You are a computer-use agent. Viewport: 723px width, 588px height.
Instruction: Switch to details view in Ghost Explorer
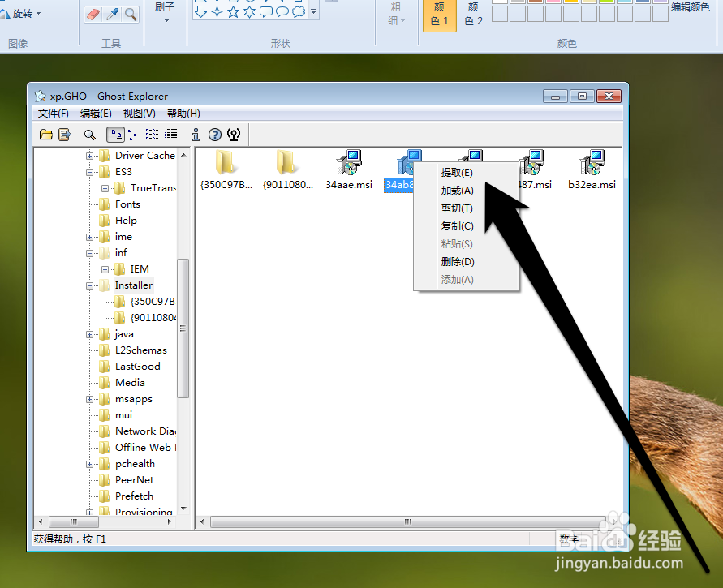(171, 135)
